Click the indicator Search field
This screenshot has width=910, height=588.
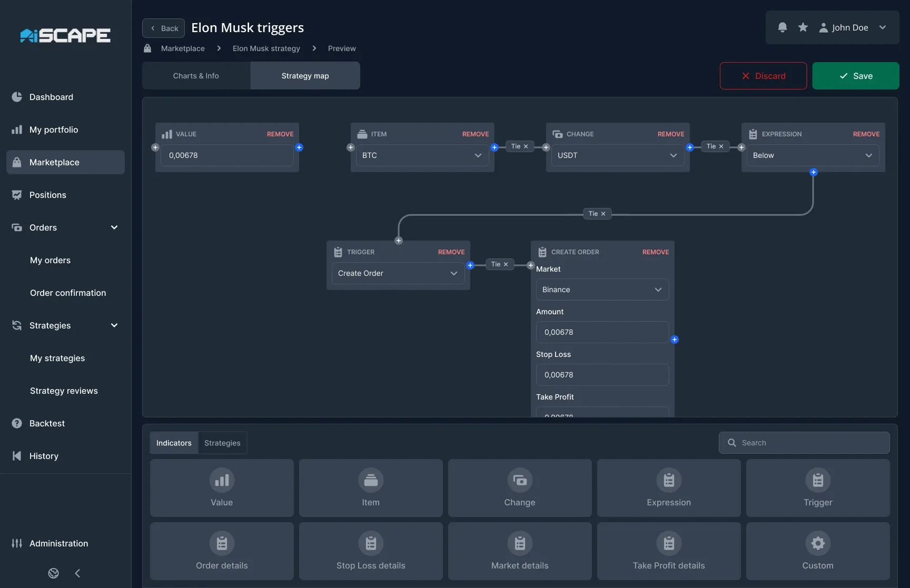coord(804,443)
